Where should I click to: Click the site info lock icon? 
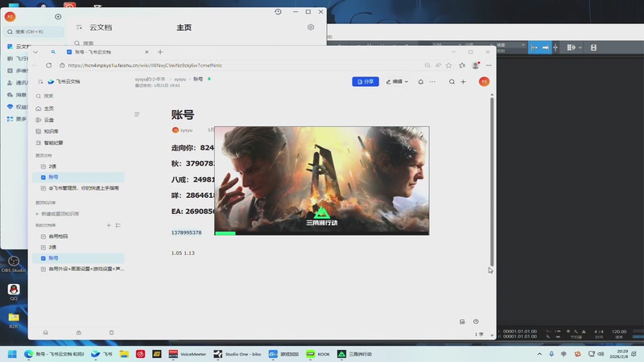tap(62, 65)
